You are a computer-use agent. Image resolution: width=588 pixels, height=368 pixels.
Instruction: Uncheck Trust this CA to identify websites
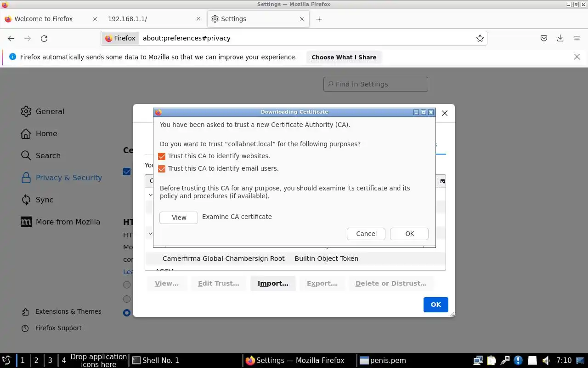(x=162, y=156)
